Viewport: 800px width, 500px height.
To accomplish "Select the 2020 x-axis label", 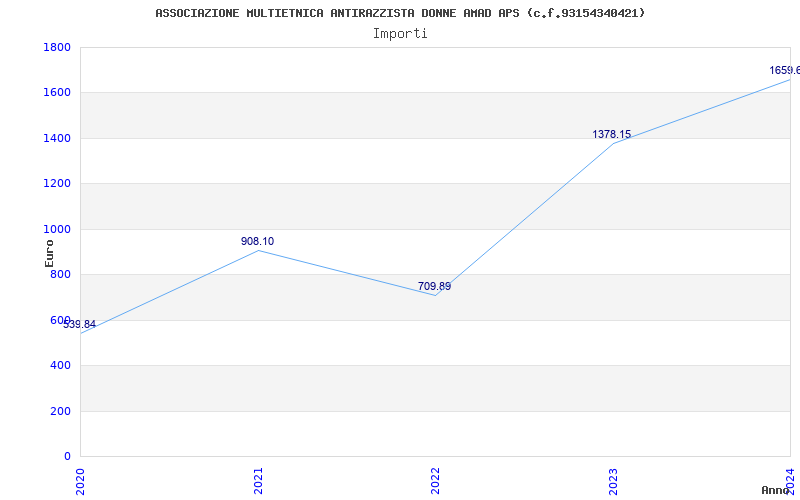I will coord(80,481).
